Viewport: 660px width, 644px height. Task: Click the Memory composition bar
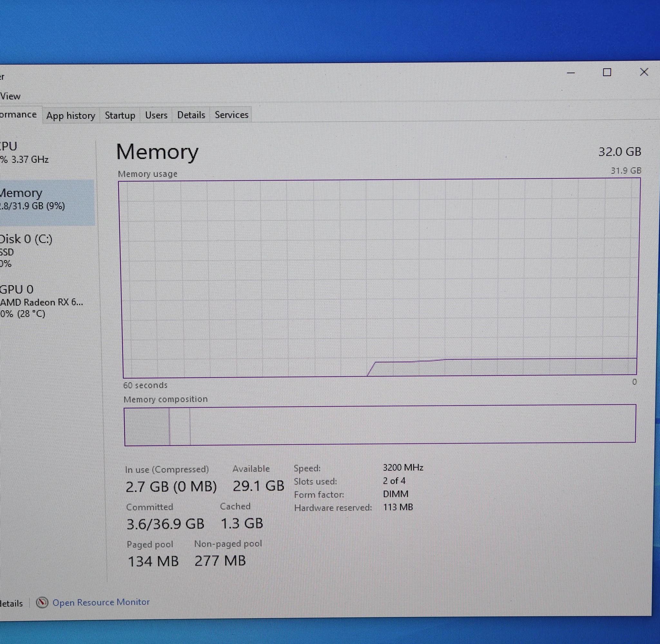(380, 425)
